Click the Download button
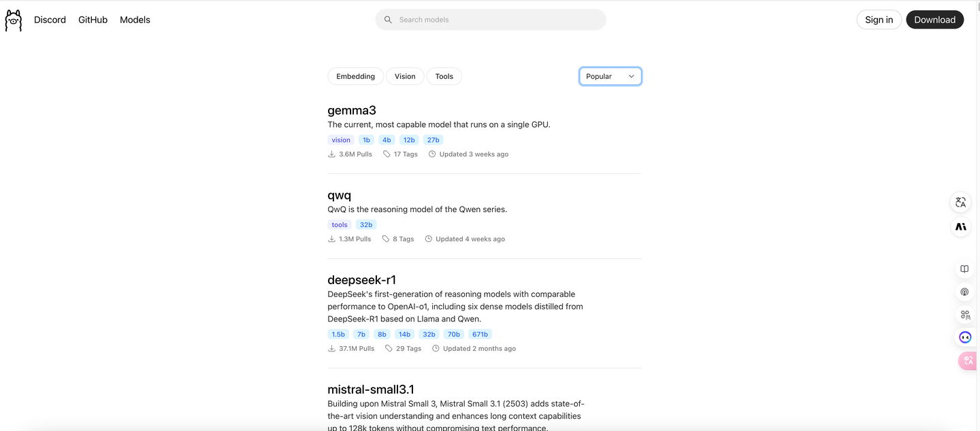Image resolution: width=980 pixels, height=431 pixels. (934, 19)
